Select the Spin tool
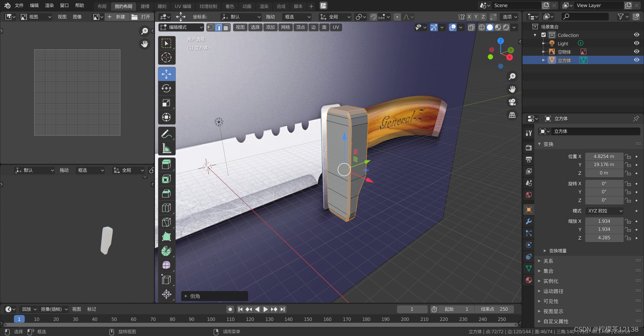 [x=166, y=251]
